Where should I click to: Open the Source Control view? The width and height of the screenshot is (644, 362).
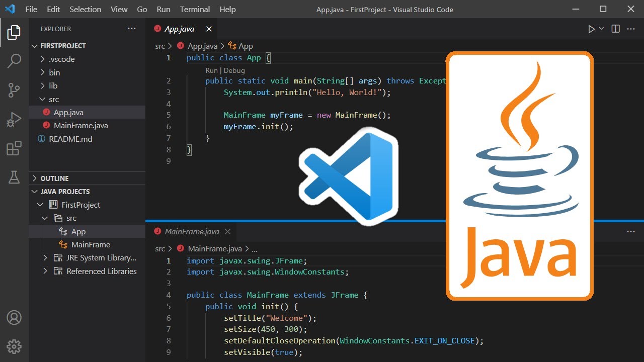[x=14, y=90]
